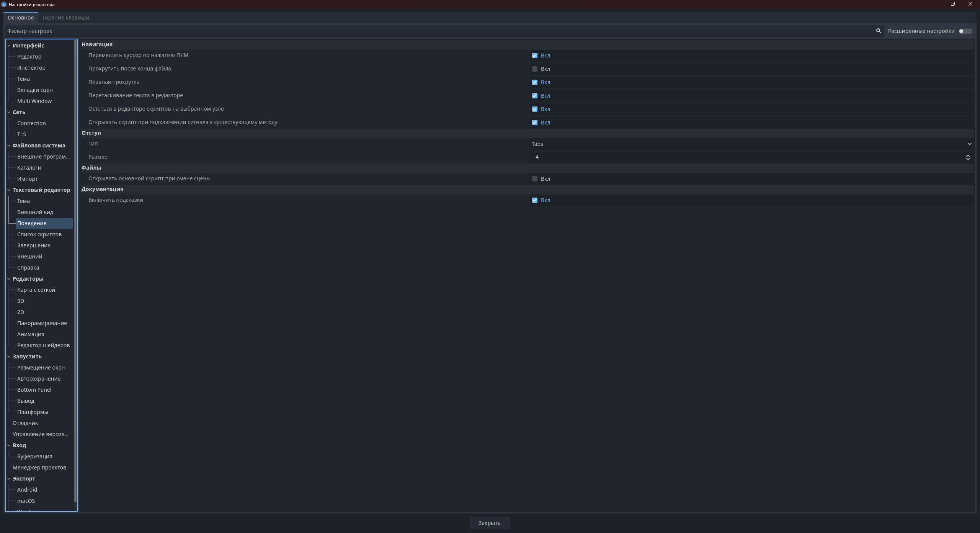This screenshot has width=980, height=533.
Task: Disable Плавная прокрутка checkbox
Action: pos(534,82)
